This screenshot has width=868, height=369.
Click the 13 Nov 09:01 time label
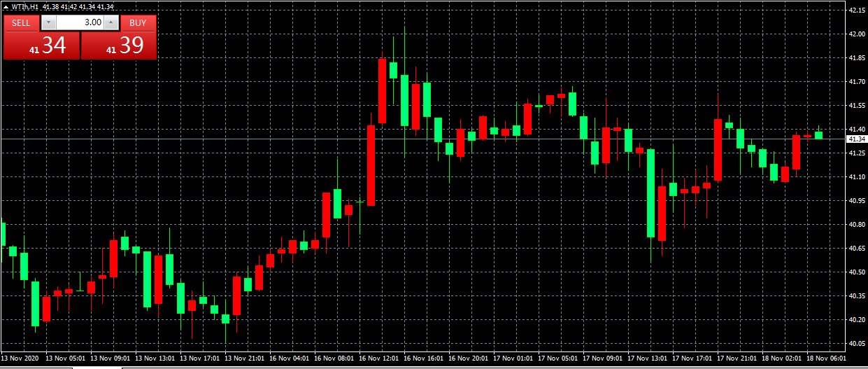[x=111, y=358]
